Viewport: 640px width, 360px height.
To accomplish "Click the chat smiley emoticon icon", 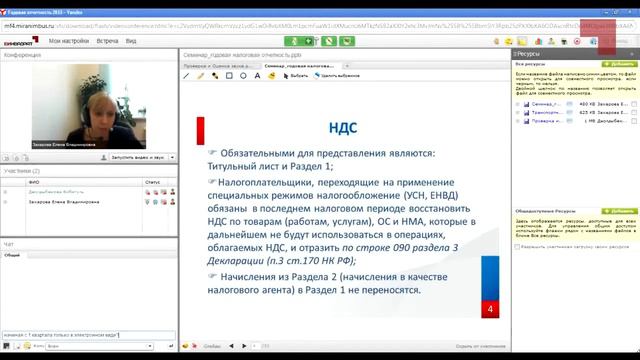I will pos(27,346).
